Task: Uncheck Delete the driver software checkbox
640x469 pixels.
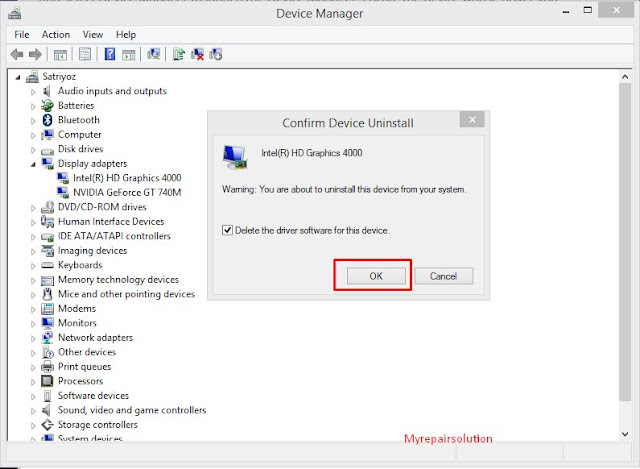Action: [x=227, y=230]
